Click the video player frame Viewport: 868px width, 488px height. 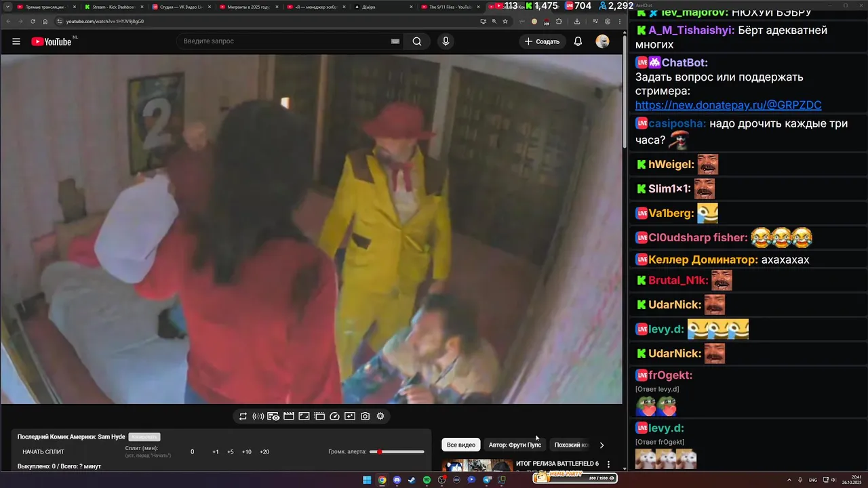click(311, 229)
